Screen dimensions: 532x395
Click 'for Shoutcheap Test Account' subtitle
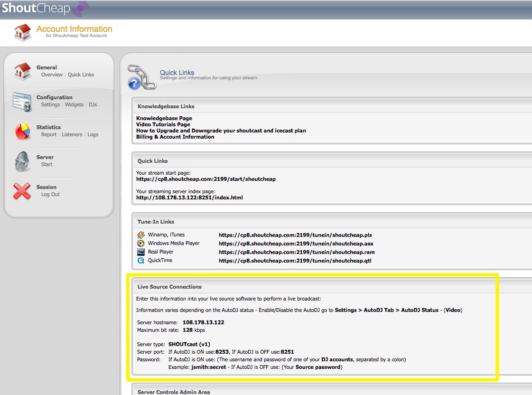[x=76, y=36]
